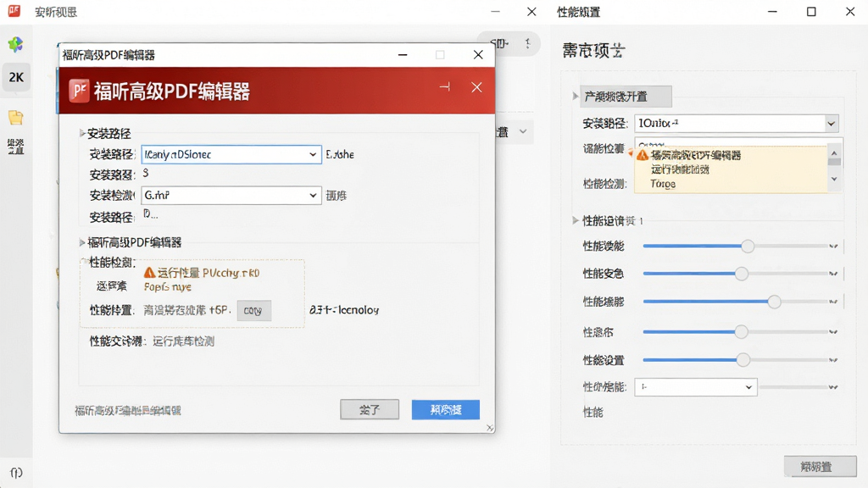868x488 pixels.
Task: Click the app logo in top-left title bar
Action: pyautogui.click(x=14, y=11)
